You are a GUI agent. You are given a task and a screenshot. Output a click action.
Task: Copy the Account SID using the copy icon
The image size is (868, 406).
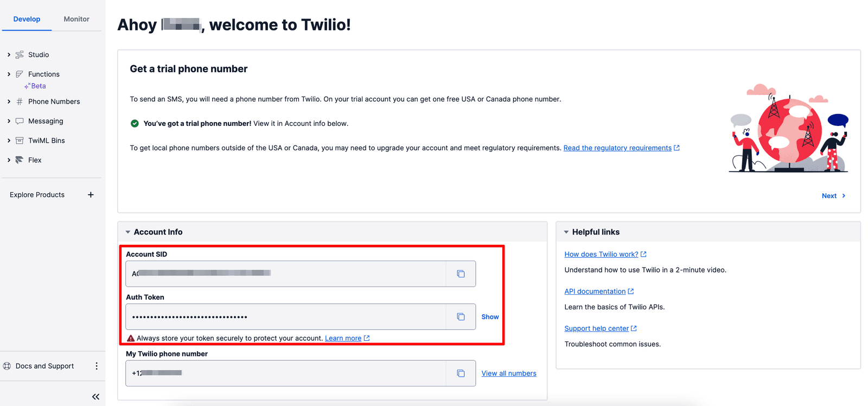(x=461, y=274)
